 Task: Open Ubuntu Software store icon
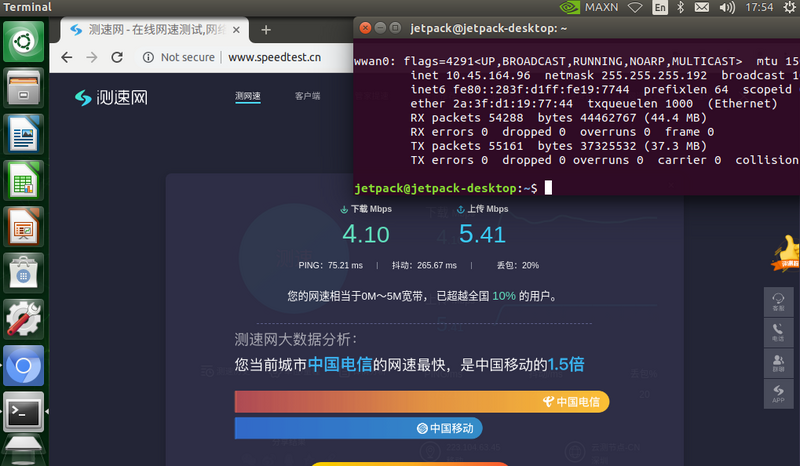pyautogui.click(x=23, y=273)
